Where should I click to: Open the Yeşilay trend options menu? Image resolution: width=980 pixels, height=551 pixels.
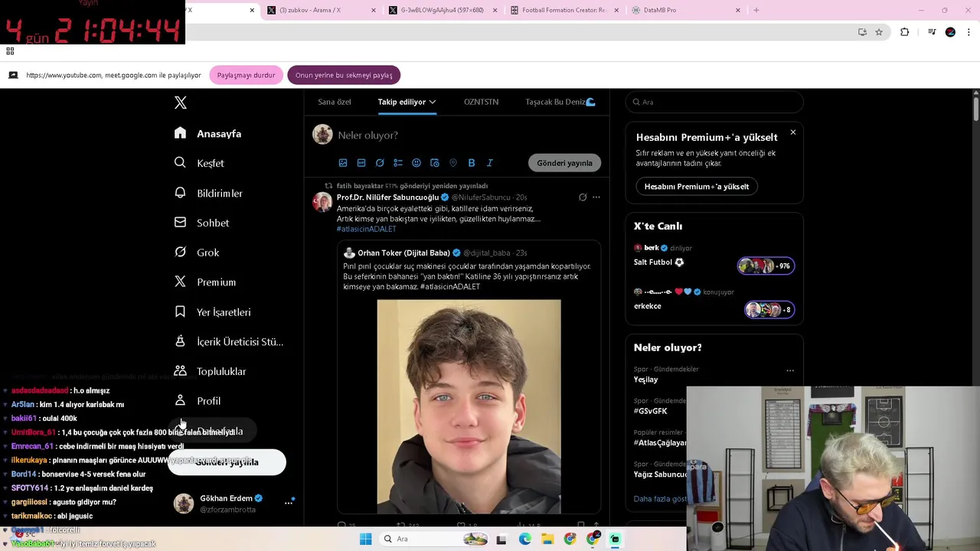[x=789, y=370]
